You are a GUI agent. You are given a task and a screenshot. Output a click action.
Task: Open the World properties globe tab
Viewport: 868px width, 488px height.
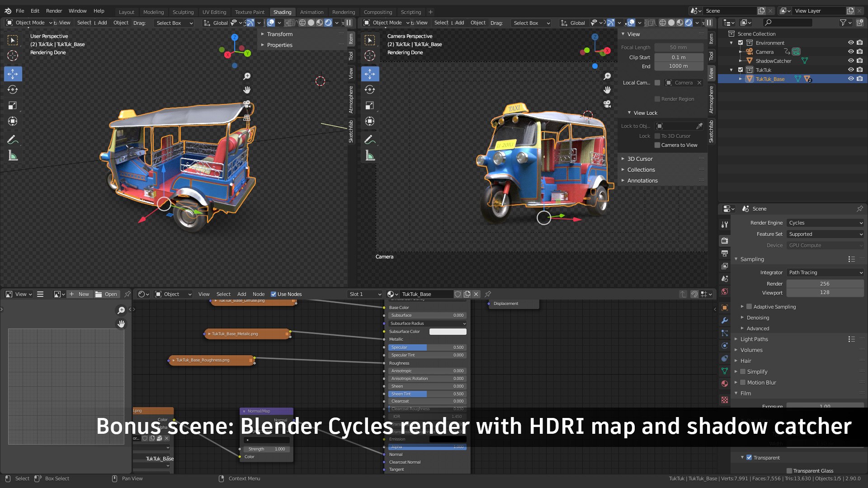click(725, 291)
